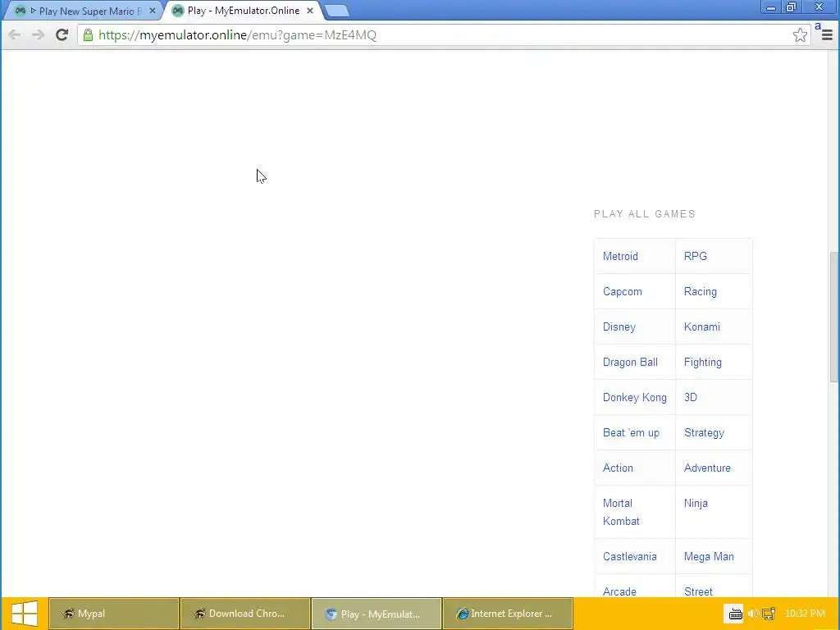The height and width of the screenshot is (630, 840).
Task: Go forward with the forward arrow
Action: pos(38,34)
